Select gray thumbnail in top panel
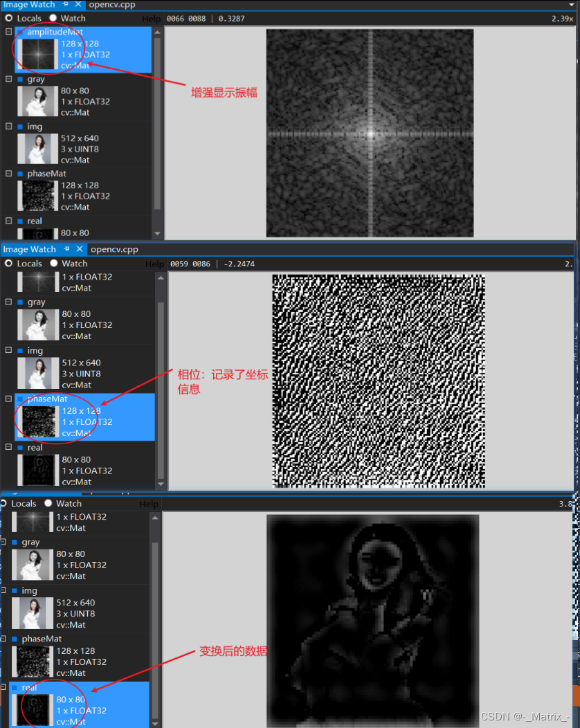580x728 pixels. (38, 101)
